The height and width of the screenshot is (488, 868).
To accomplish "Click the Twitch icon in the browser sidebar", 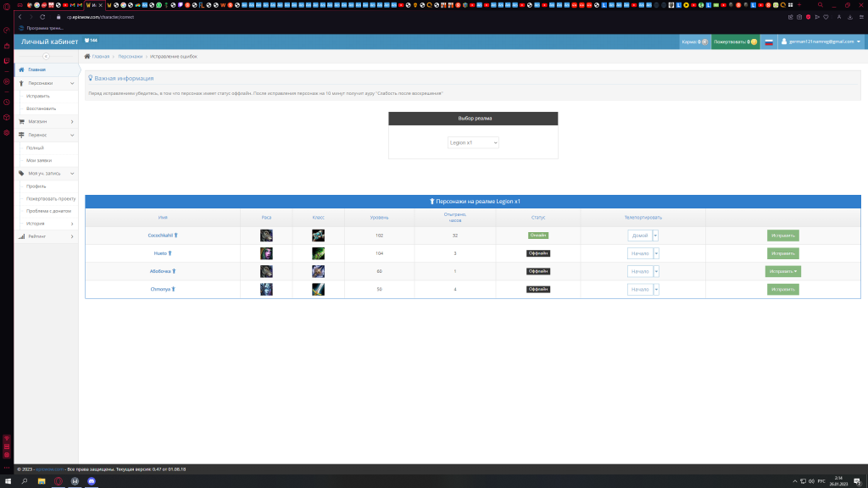I will click(7, 60).
